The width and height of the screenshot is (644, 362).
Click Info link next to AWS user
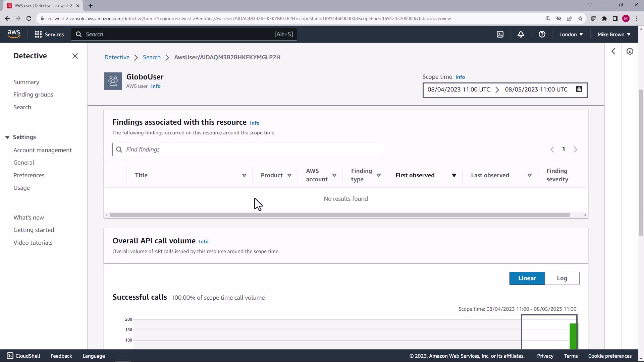pos(156,86)
